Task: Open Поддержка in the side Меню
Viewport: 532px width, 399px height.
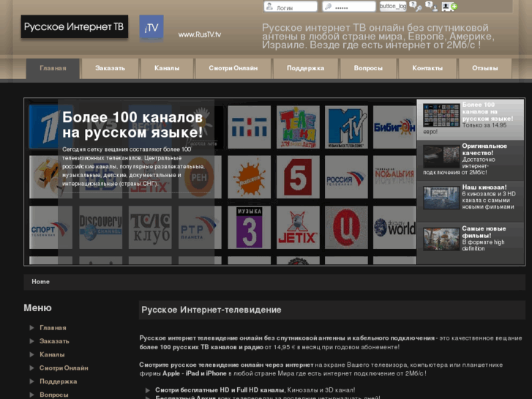Action: pyautogui.click(x=58, y=381)
